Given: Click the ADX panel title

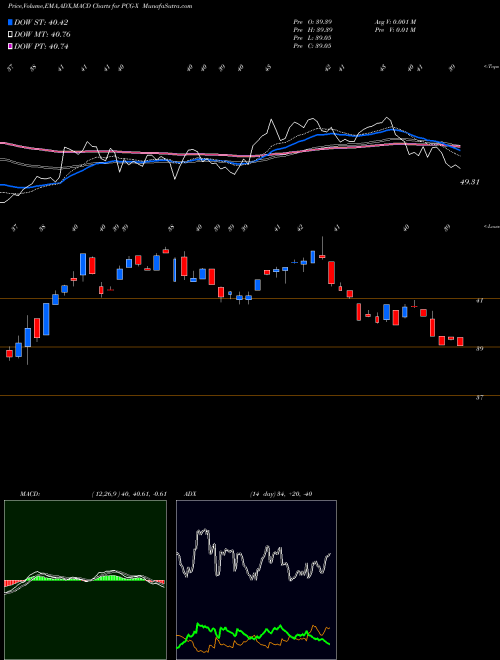Looking at the screenshot, I should click(190, 494).
